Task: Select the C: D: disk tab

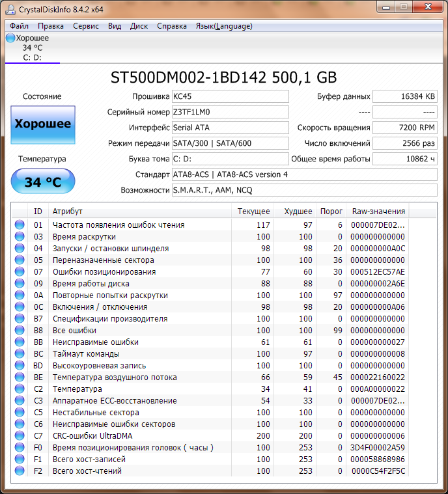Action: coord(32,48)
